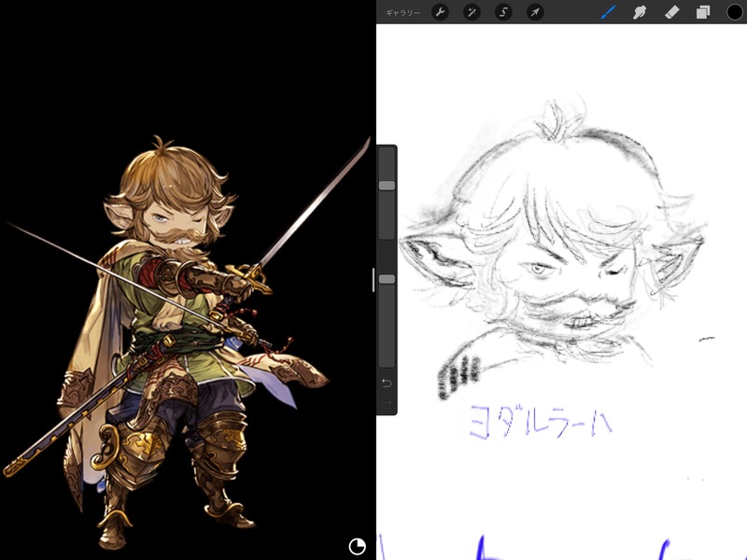Activate the Transform arrow tool

point(535,12)
